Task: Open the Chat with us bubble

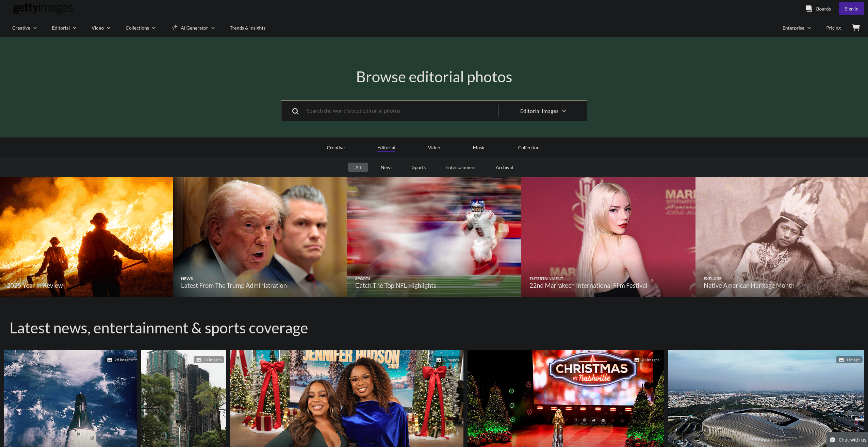Action: [x=848, y=440]
